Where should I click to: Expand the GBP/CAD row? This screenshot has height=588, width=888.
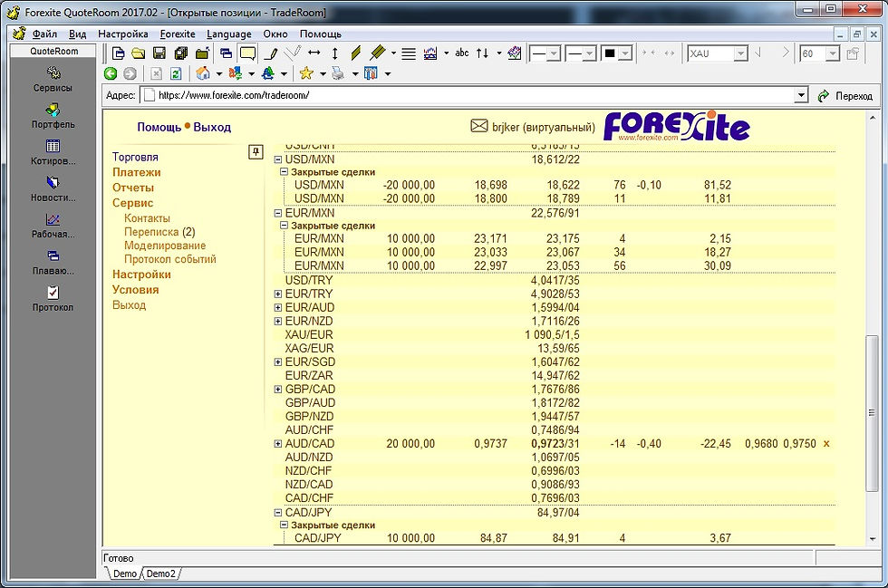tap(278, 390)
